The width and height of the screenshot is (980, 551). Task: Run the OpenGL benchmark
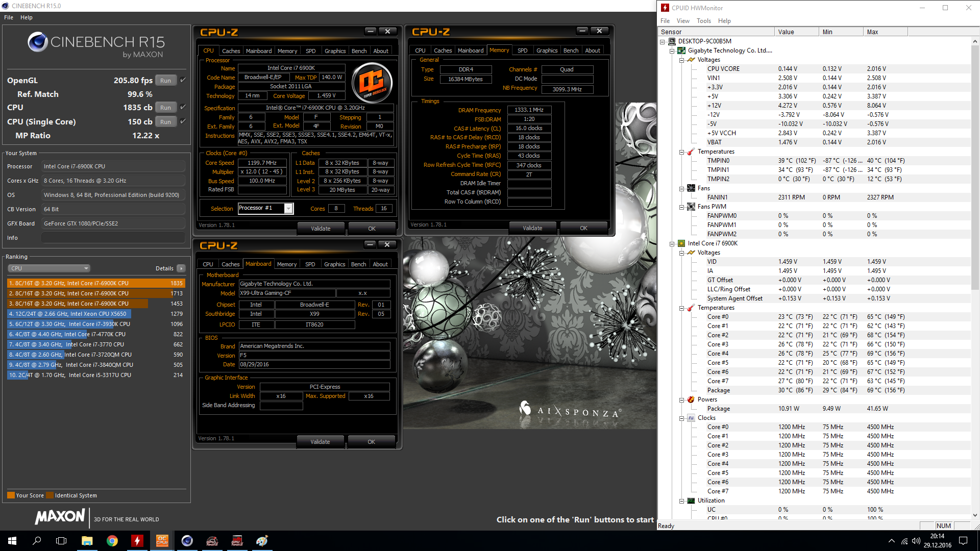(165, 81)
